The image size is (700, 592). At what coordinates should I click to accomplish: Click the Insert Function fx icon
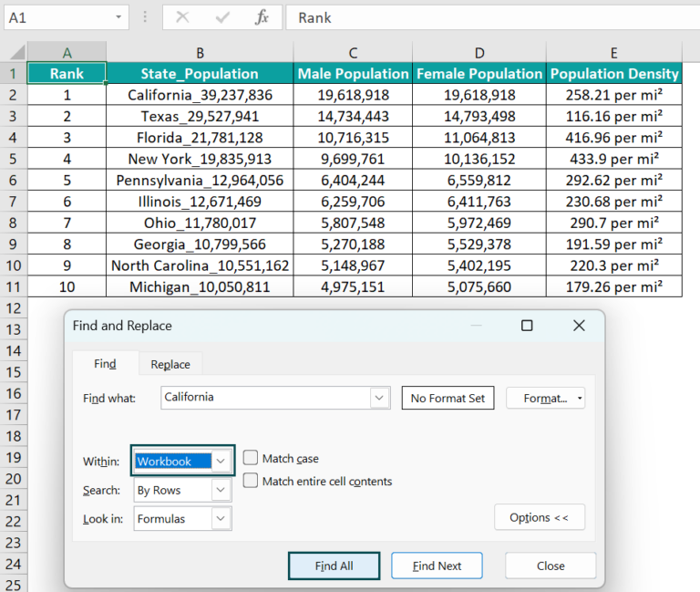pos(262,17)
